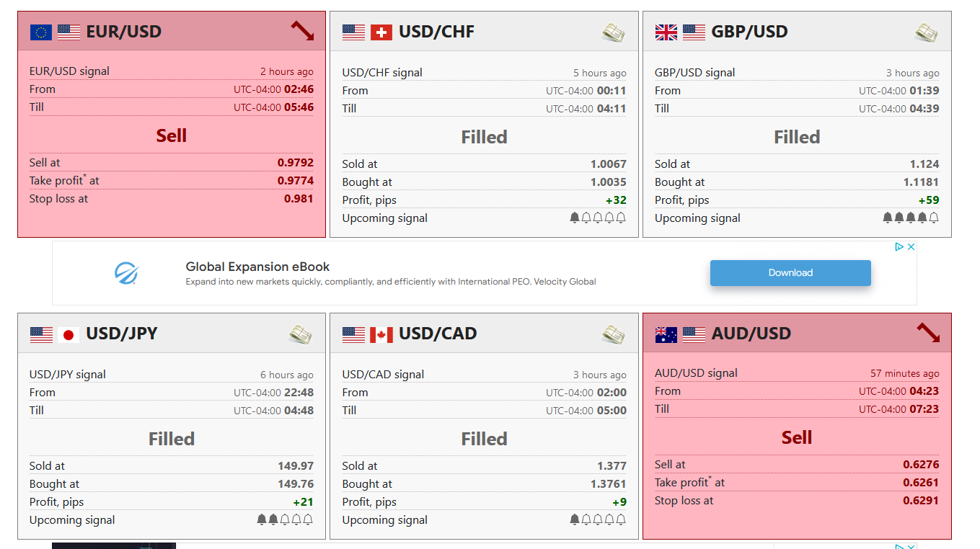Click the USD/CHF upcoming signal bell icons
980x549 pixels.
tap(597, 218)
